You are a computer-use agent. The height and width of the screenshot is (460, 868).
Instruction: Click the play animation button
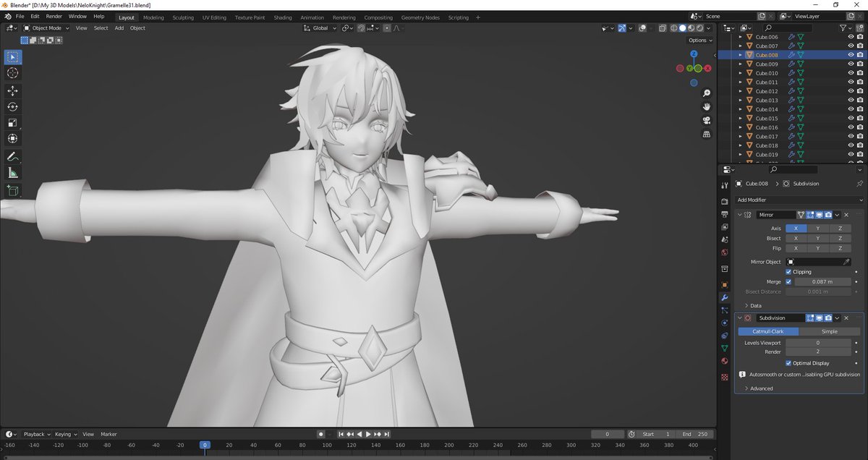tap(368, 434)
